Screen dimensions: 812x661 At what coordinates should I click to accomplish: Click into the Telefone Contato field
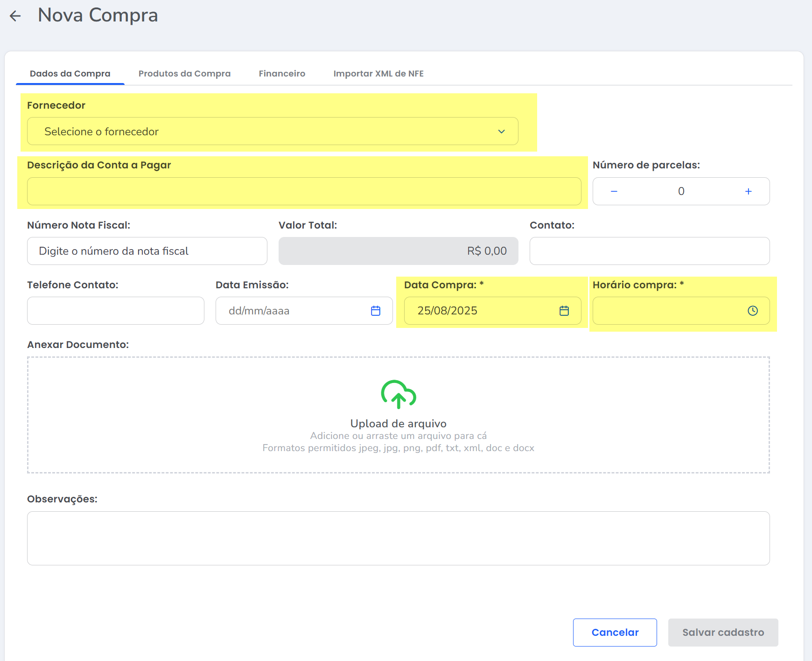(x=116, y=311)
